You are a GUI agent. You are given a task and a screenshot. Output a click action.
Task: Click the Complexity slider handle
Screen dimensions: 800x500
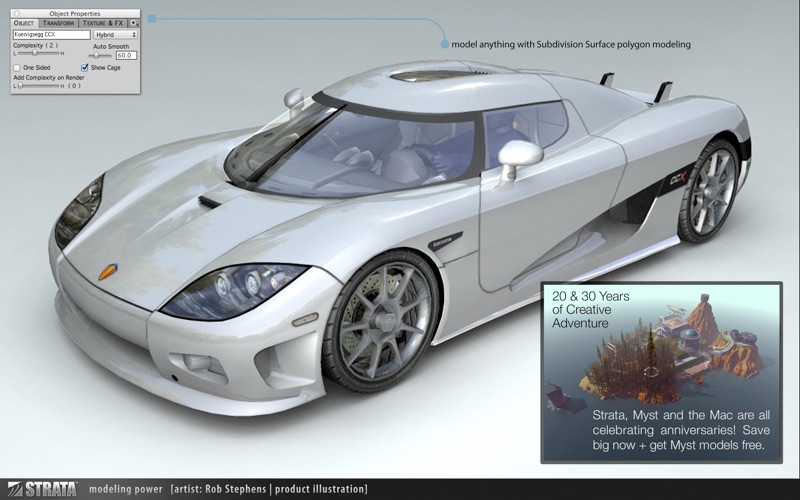(34, 54)
